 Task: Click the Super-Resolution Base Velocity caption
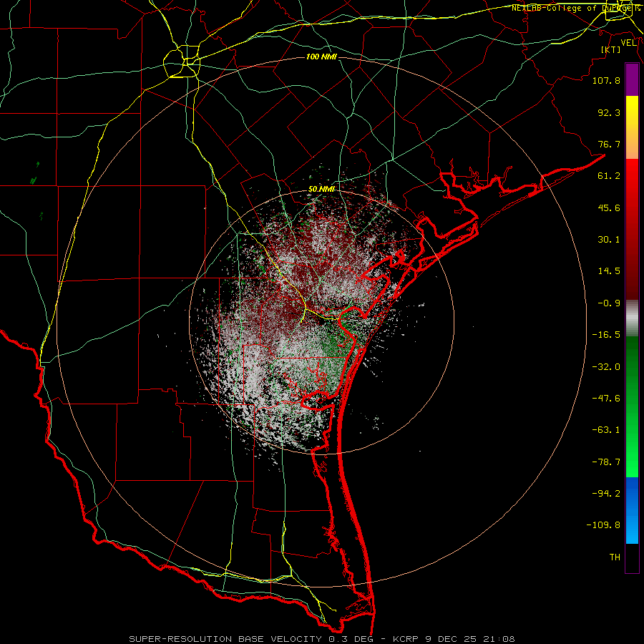(x=321, y=639)
